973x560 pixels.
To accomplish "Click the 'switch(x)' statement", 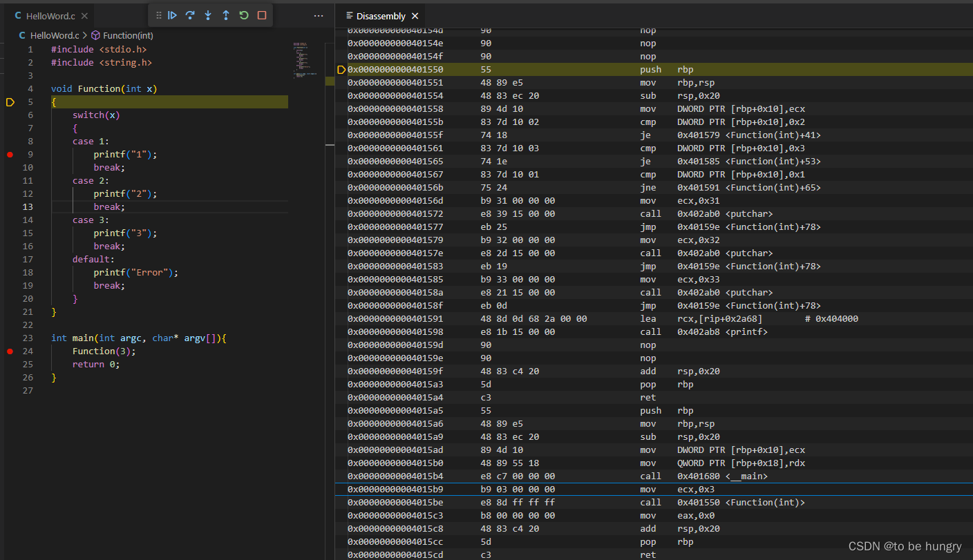I will (x=96, y=115).
